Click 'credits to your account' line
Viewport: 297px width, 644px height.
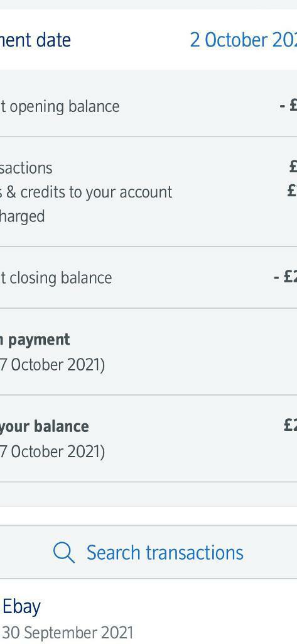[86, 192]
